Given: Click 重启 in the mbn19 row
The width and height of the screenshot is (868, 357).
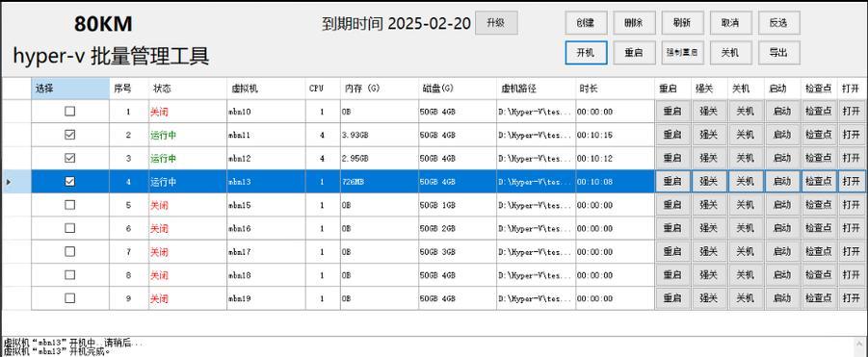Looking at the screenshot, I should click(x=672, y=298).
